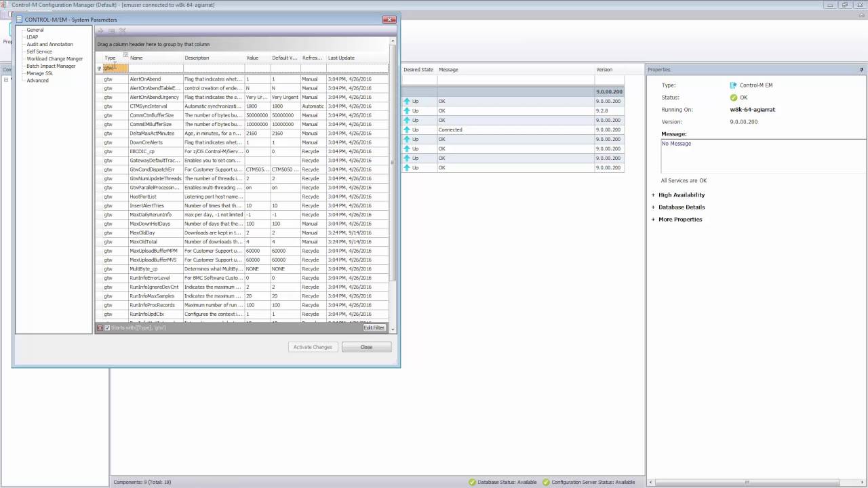Viewport: 868px width, 488px height.
Task: Click the Close button in dialog
Action: (366, 347)
